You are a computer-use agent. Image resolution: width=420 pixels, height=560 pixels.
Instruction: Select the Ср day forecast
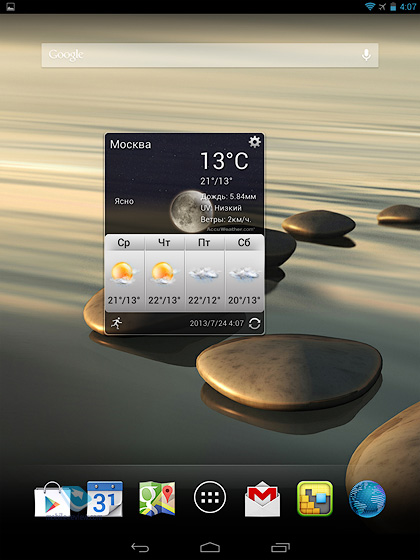124,273
